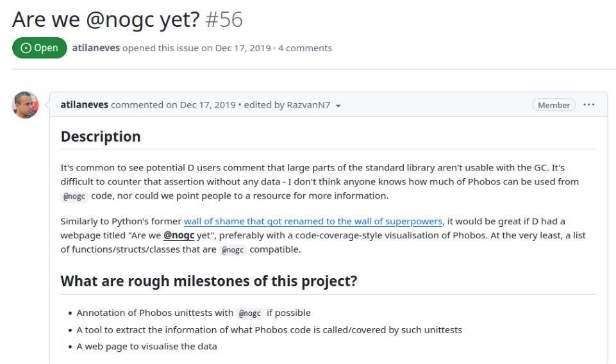Click the 'A web page to visualise' bullet
Viewport: 616px width, 364px height.
(x=147, y=346)
